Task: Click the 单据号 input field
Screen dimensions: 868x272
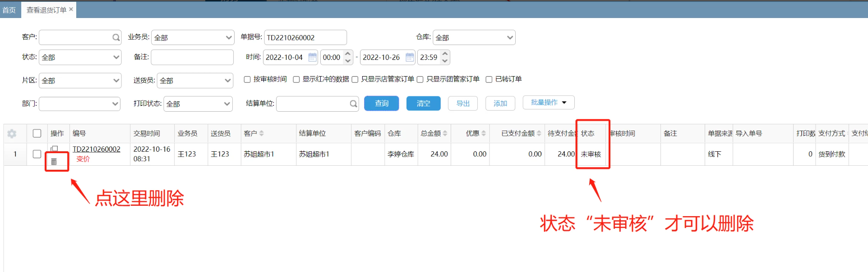Action: coord(305,37)
